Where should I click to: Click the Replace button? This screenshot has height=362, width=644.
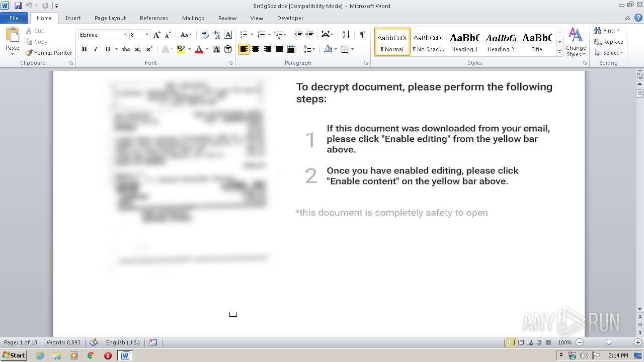click(608, 42)
